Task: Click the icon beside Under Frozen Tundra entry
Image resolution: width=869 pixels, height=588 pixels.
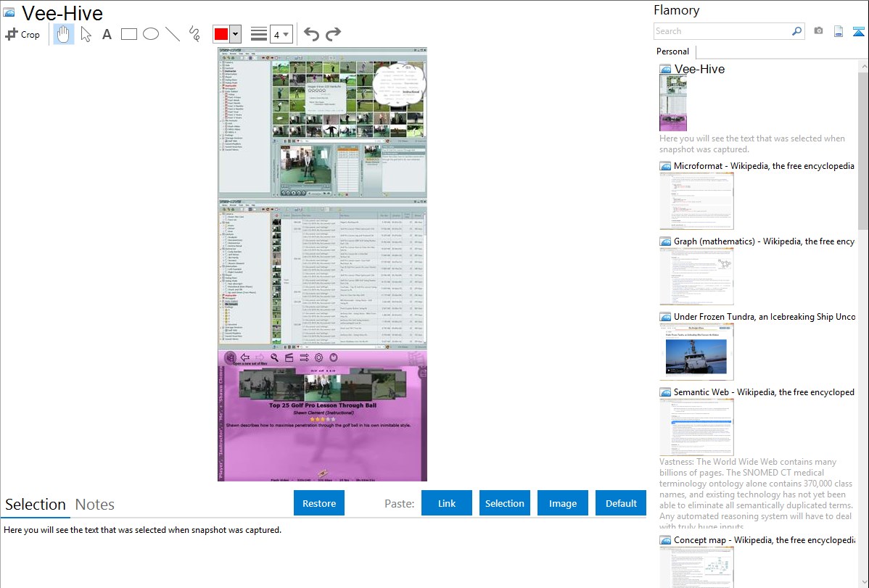Action: click(x=665, y=317)
